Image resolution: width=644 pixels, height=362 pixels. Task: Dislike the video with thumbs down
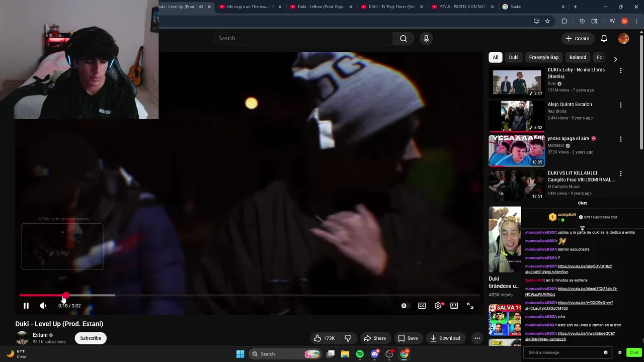[348, 338]
